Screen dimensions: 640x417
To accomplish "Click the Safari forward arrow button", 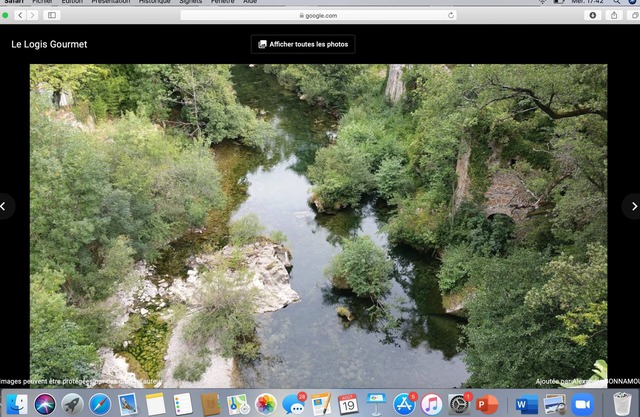I will point(33,16).
